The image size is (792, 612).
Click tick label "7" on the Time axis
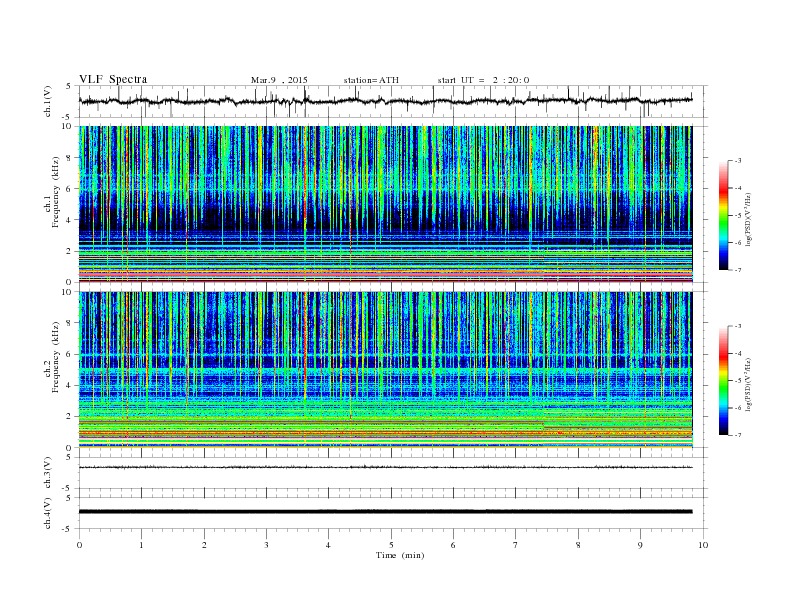[x=516, y=545]
